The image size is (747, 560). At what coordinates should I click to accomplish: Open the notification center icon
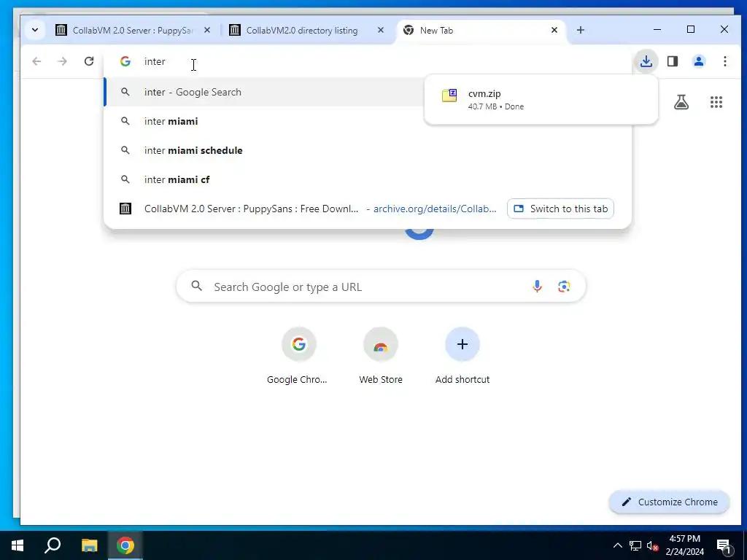pos(724,545)
